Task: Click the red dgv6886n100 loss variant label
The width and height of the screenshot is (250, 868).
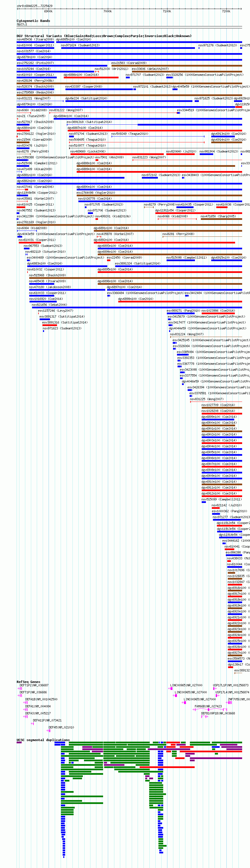Action: 81,75
